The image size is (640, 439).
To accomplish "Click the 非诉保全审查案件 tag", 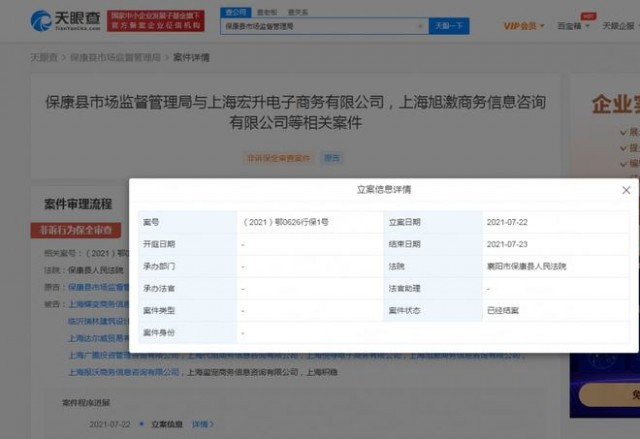I will [278, 158].
